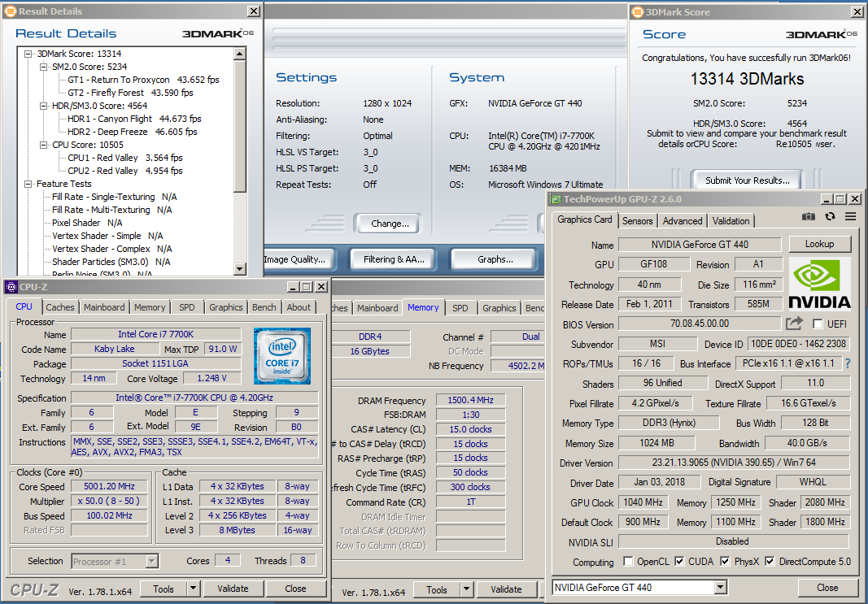868x604 pixels.
Task: Click the GPU-Z title bar icon
Action: pos(556,199)
